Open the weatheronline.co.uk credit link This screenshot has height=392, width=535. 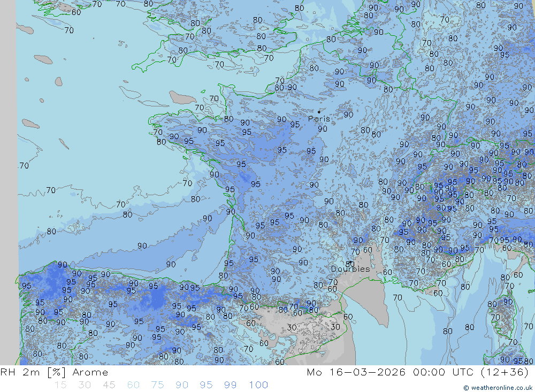(x=498, y=388)
